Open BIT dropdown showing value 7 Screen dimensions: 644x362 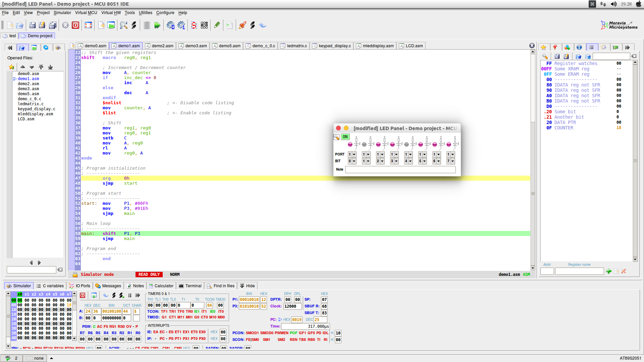point(450,161)
